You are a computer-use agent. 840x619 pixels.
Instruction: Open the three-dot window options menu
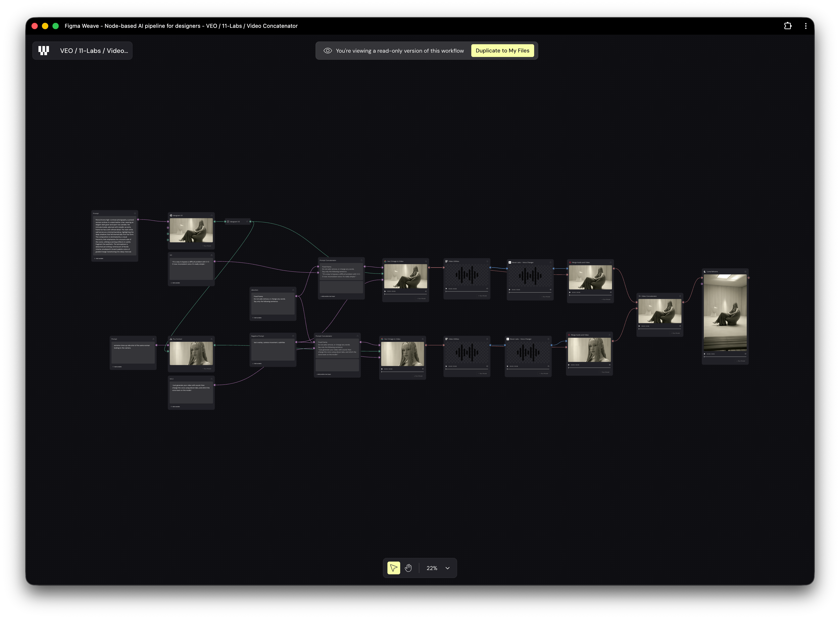click(x=806, y=26)
